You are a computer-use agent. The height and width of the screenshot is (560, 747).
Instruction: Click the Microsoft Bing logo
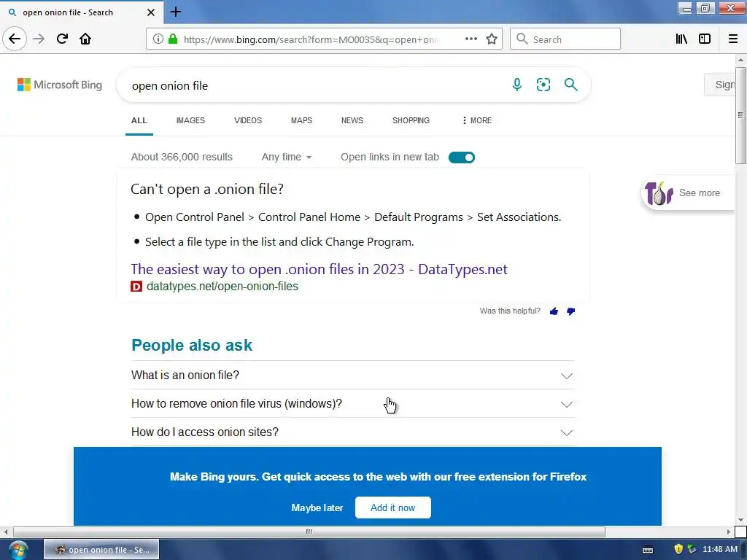coord(60,85)
